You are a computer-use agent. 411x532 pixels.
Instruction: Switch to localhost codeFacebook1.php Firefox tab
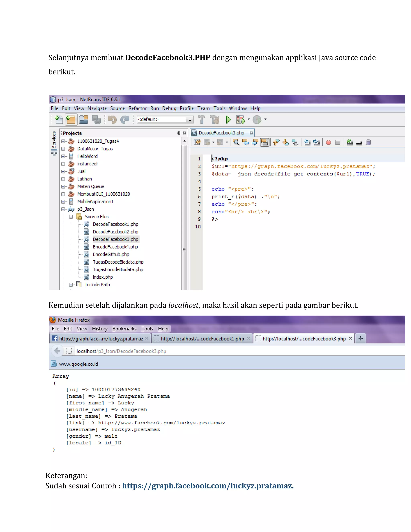click(x=202, y=339)
